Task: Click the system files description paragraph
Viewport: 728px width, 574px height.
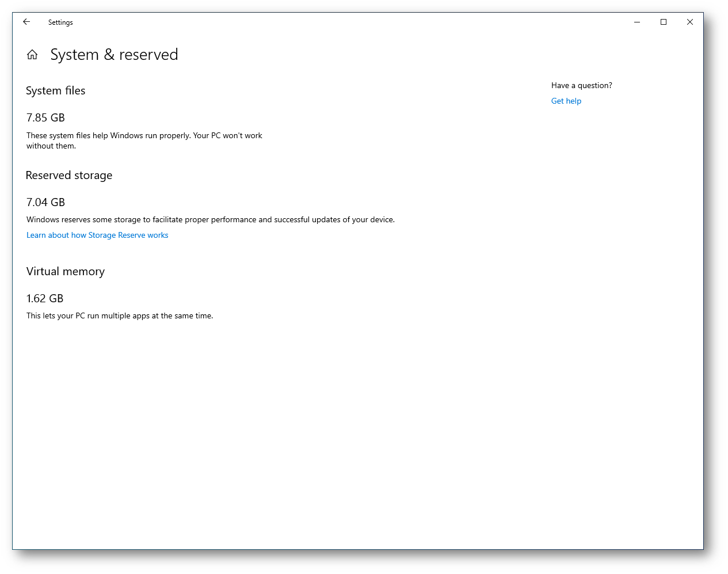Action: [x=144, y=140]
